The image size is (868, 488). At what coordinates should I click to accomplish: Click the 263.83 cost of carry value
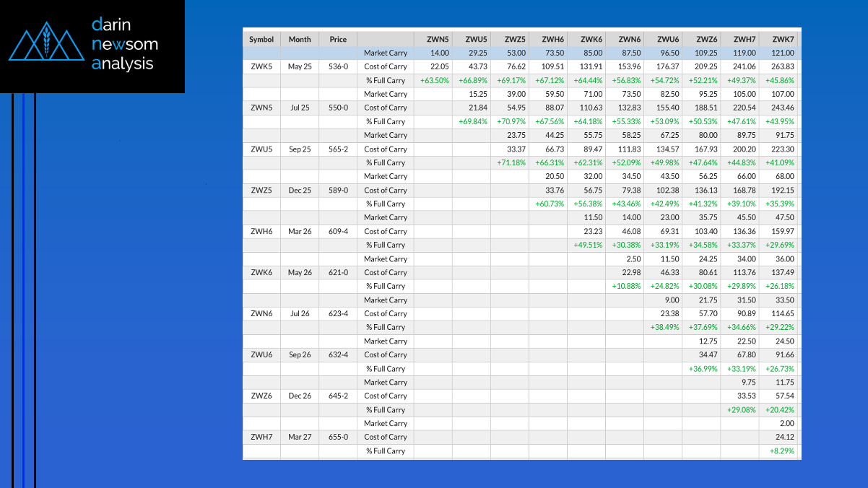click(x=783, y=66)
